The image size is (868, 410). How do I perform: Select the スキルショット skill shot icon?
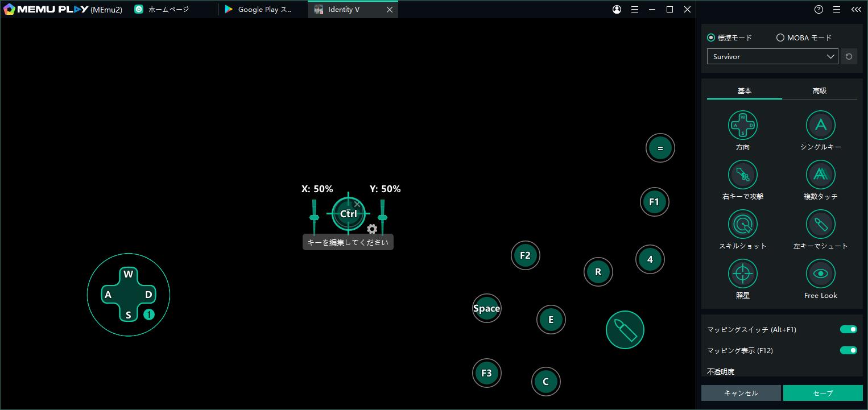[742, 224]
